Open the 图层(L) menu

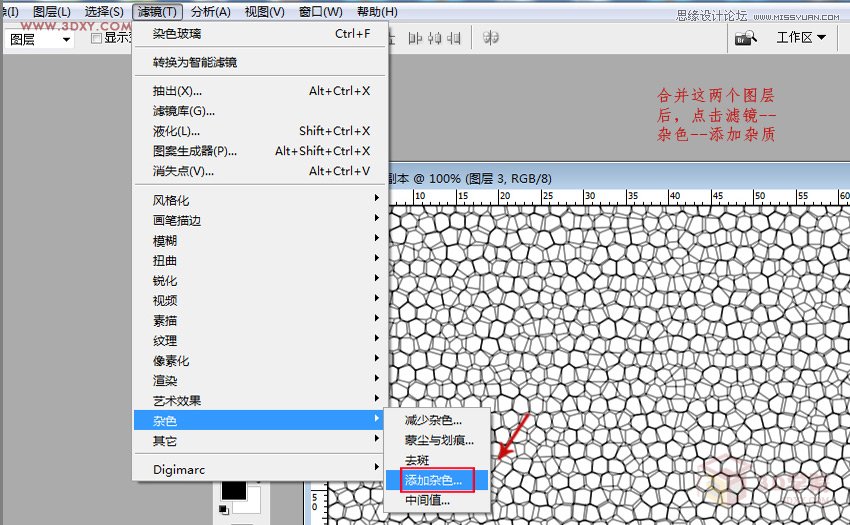51,11
